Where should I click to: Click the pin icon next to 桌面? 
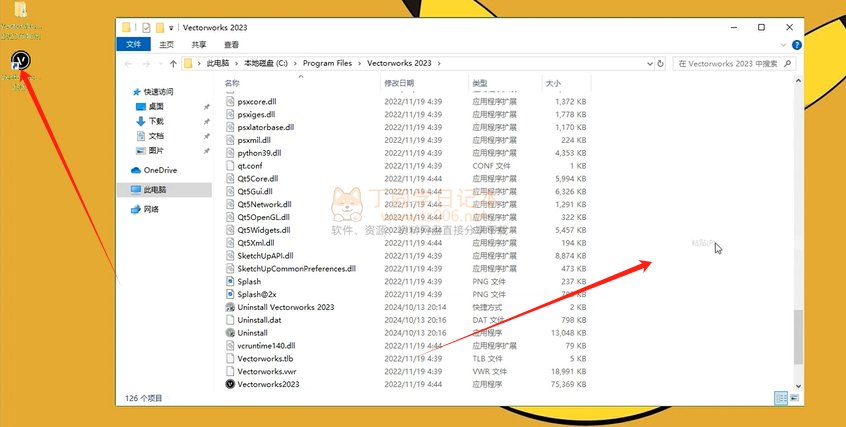[206, 107]
